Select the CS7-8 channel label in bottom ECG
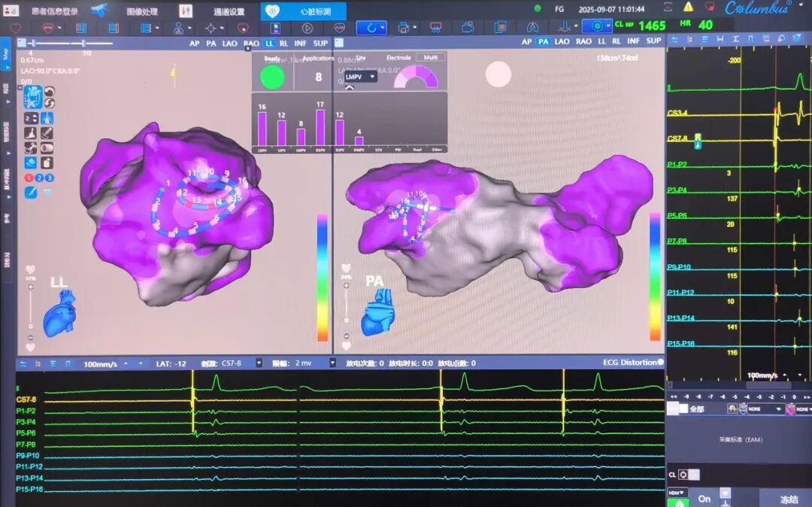The width and height of the screenshot is (812, 507). (26, 399)
